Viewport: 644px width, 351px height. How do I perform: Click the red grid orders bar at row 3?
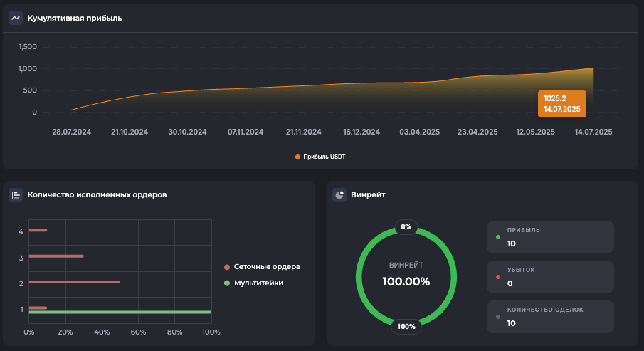tap(56, 256)
